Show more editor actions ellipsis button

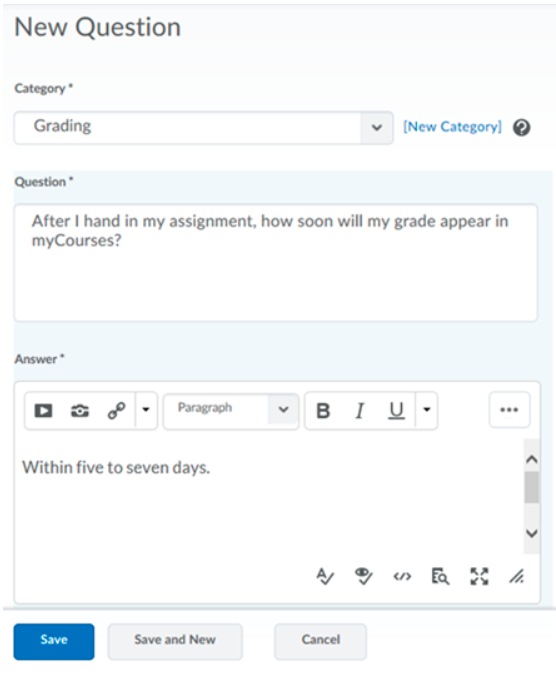point(509,410)
